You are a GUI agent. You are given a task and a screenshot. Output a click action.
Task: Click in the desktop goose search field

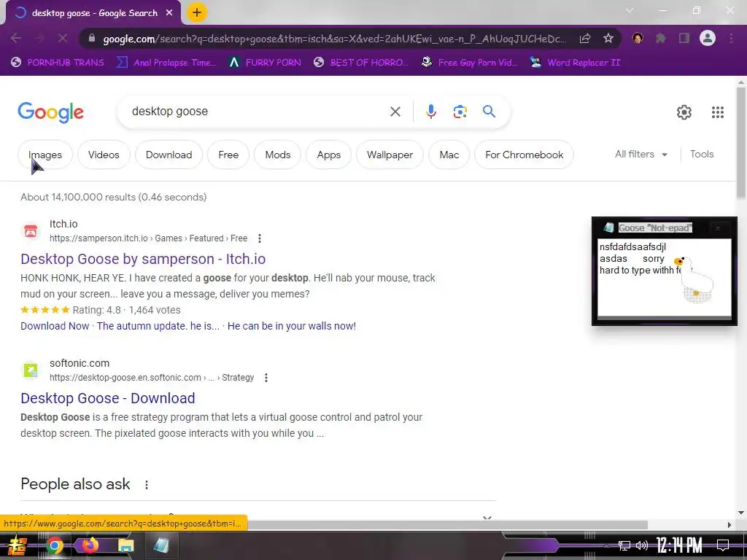[258, 112]
